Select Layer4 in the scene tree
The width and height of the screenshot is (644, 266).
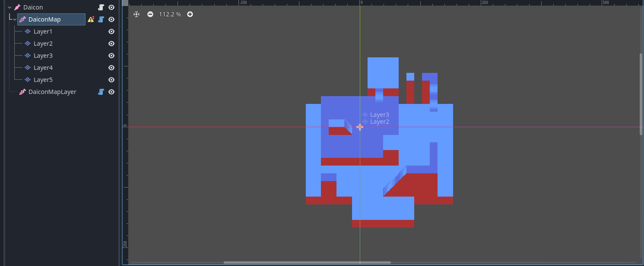click(x=43, y=68)
